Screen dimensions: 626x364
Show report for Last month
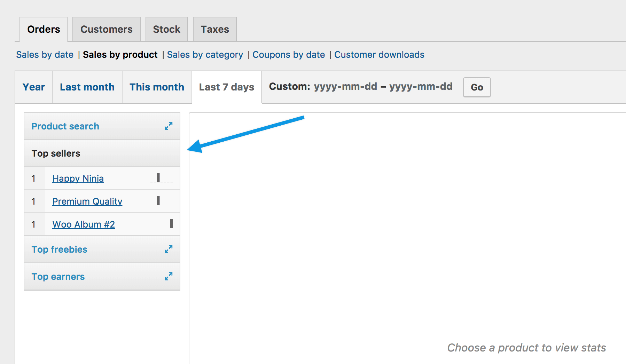tap(87, 87)
